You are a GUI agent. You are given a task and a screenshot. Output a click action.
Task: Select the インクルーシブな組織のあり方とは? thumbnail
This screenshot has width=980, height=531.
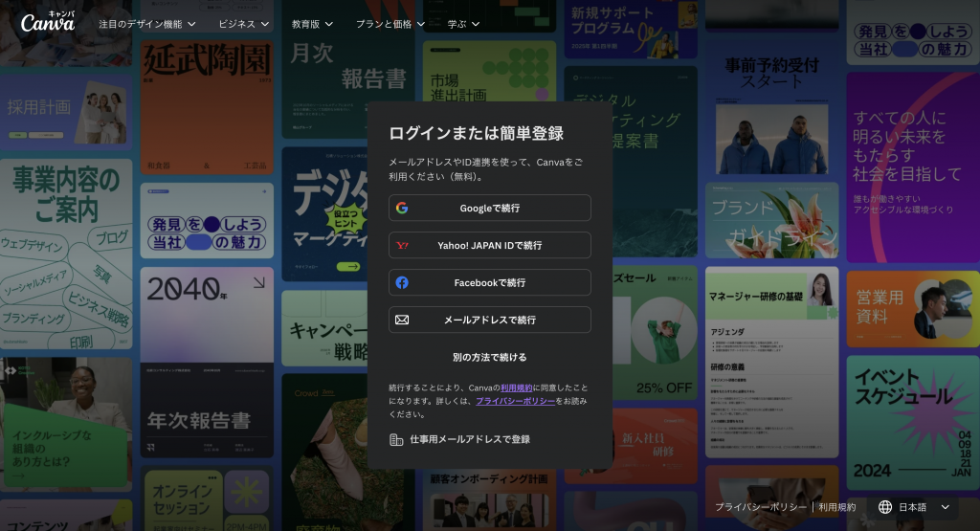click(66, 424)
